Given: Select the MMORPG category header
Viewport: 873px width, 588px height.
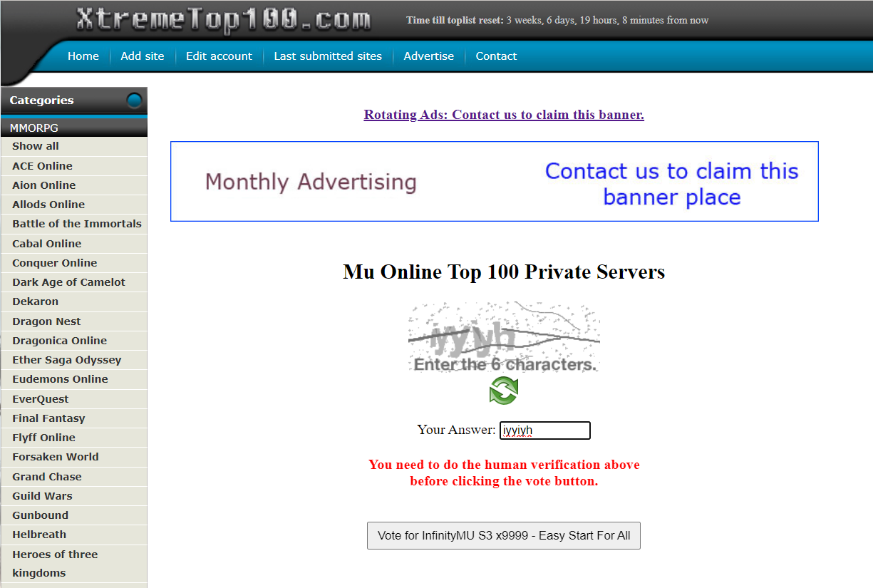Looking at the screenshot, I should tap(74, 128).
